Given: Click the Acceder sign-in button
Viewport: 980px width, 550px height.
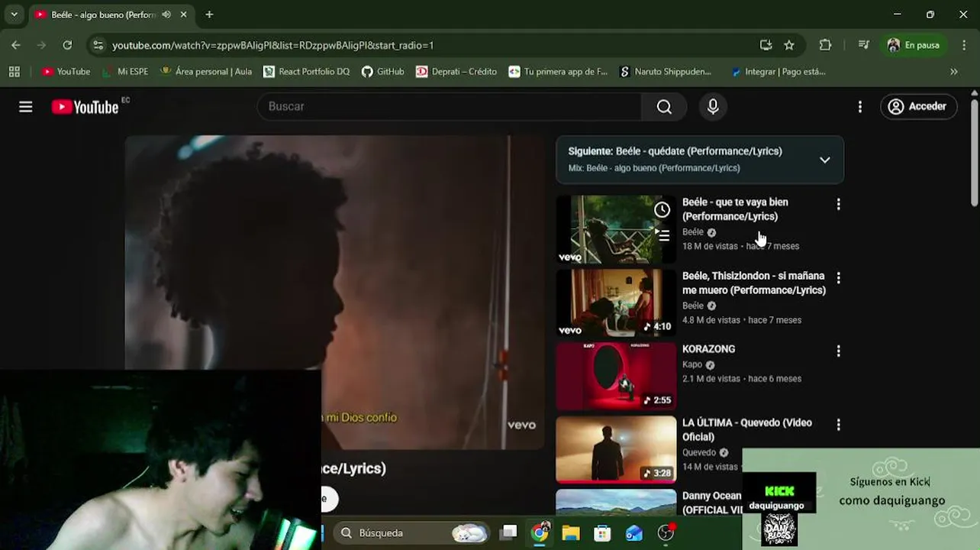Looking at the screenshot, I should coord(918,107).
